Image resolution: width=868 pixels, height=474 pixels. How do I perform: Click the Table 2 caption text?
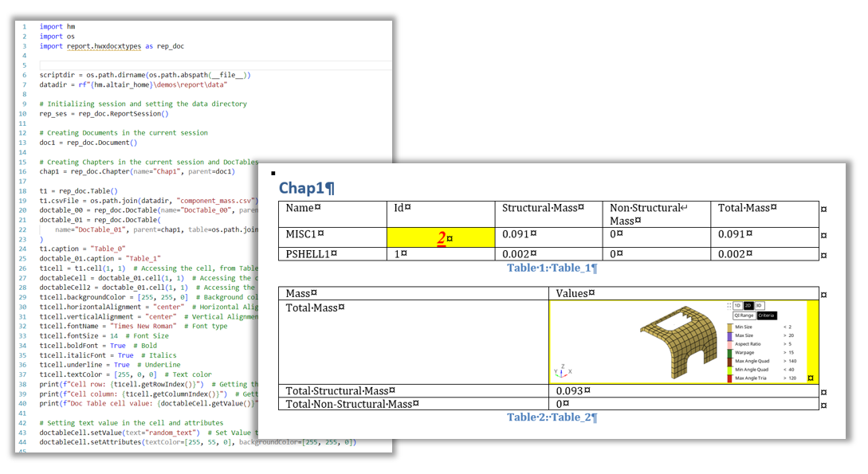pyautogui.click(x=552, y=417)
